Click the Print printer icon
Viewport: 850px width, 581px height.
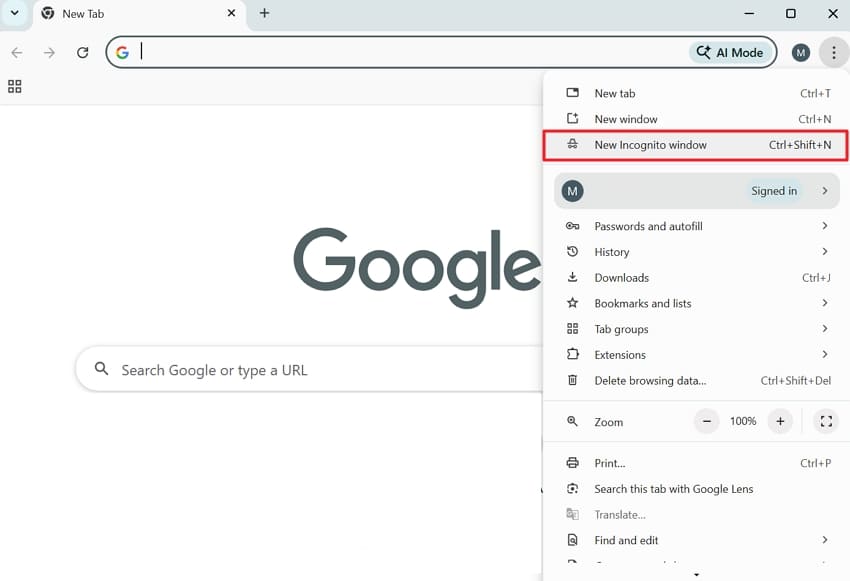click(x=572, y=463)
